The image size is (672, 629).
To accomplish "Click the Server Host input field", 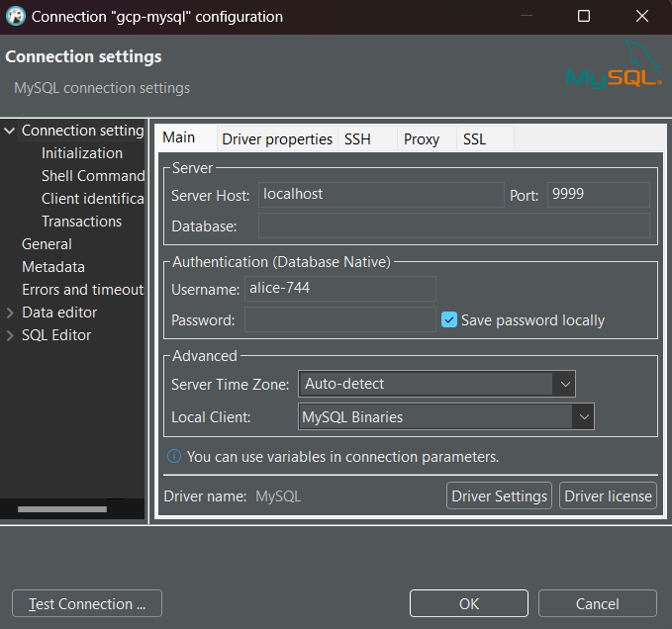I will [381, 195].
